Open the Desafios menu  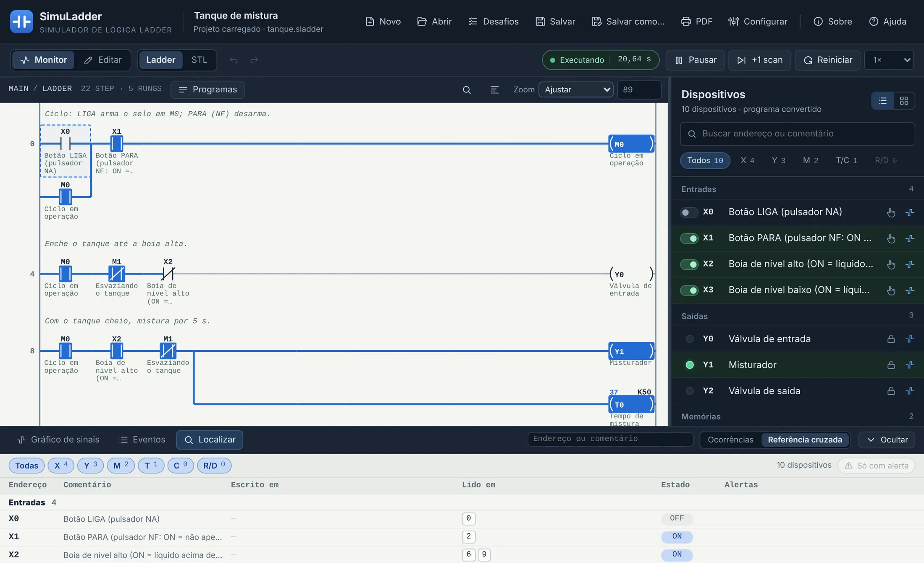pos(493,21)
